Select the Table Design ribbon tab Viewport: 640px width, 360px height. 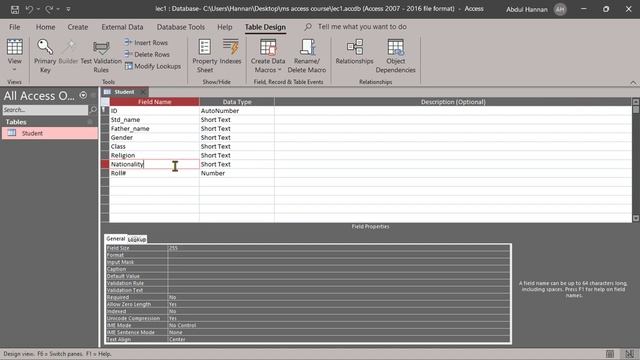pos(265,27)
